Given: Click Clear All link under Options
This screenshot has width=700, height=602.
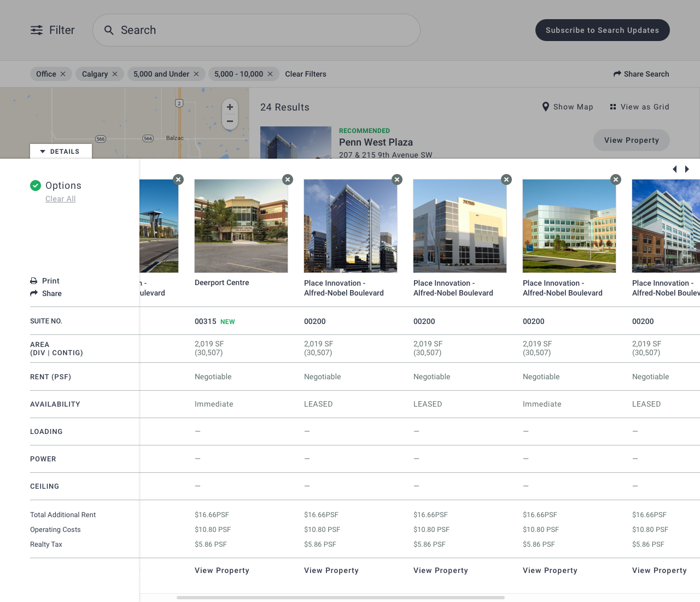Looking at the screenshot, I should tap(61, 199).
